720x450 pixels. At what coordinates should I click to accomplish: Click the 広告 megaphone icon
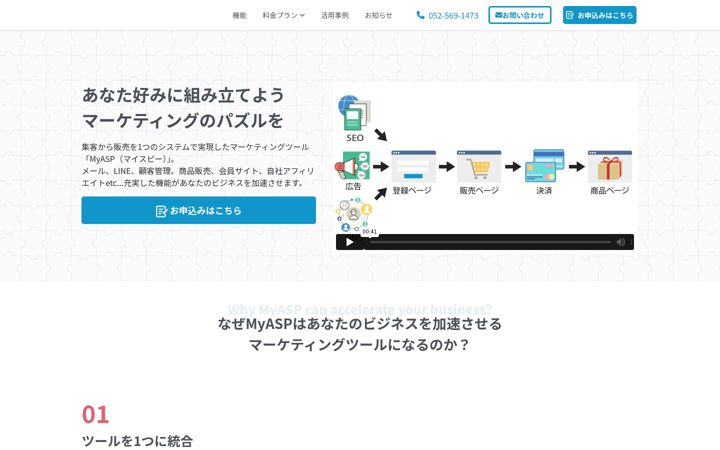point(352,166)
